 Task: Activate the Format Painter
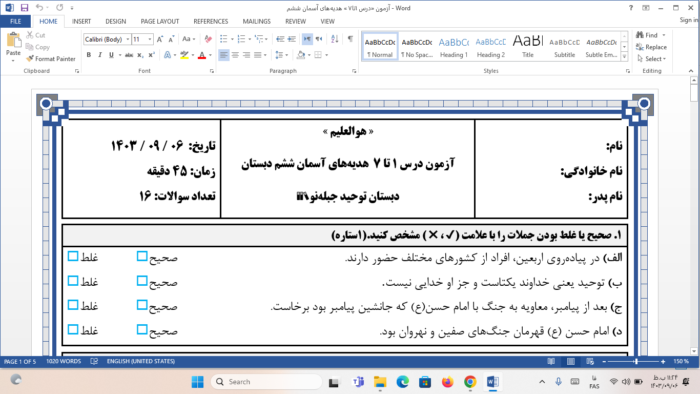[x=51, y=58]
